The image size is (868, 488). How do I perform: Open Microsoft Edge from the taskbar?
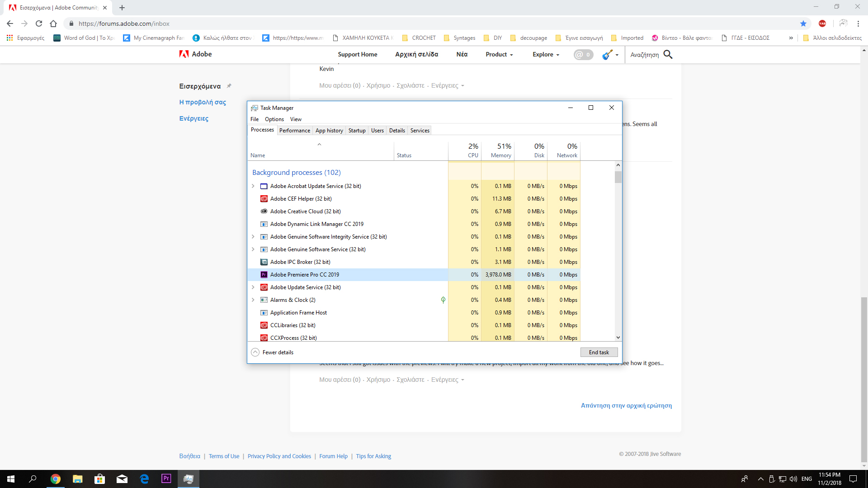(144, 479)
